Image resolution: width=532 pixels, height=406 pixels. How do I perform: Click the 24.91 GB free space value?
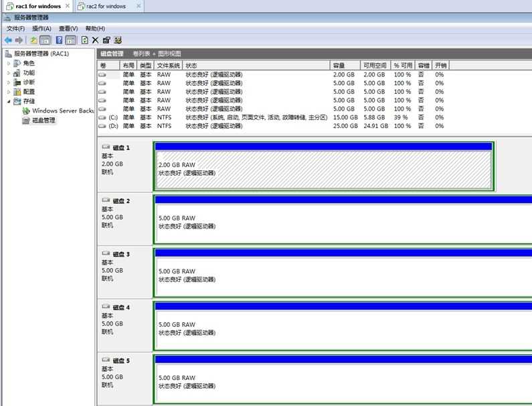pyautogui.click(x=375, y=126)
